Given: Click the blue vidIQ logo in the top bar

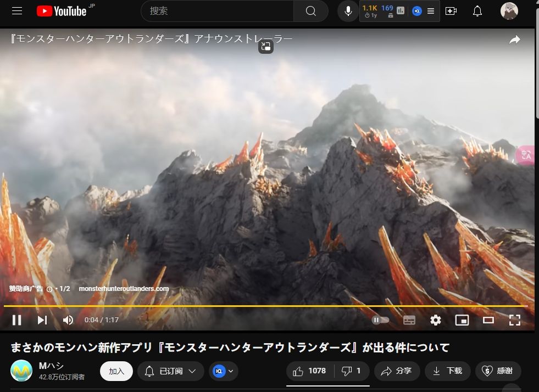Looking at the screenshot, I should pyautogui.click(x=416, y=11).
